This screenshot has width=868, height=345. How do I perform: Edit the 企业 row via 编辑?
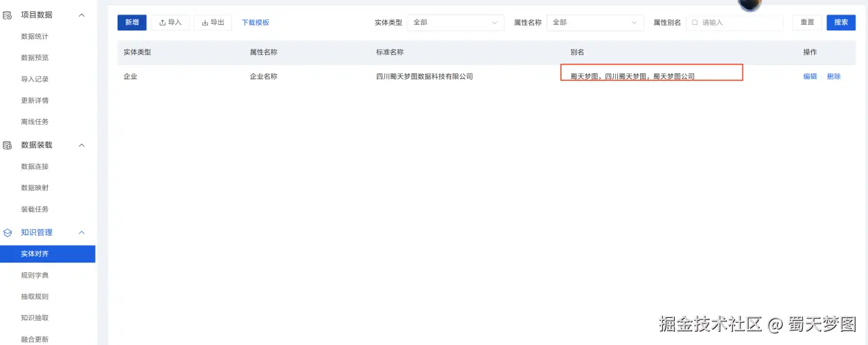810,77
